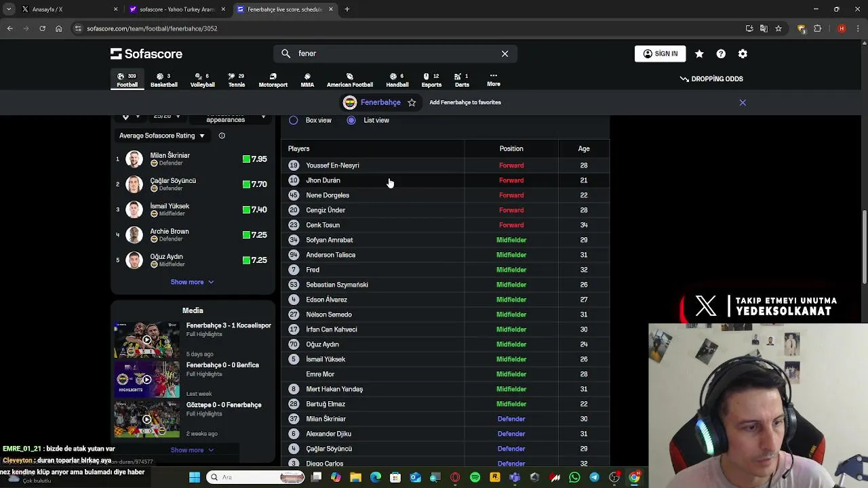The height and width of the screenshot is (488, 868).
Task: Sort table by Age column
Action: (x=584, y=148)
